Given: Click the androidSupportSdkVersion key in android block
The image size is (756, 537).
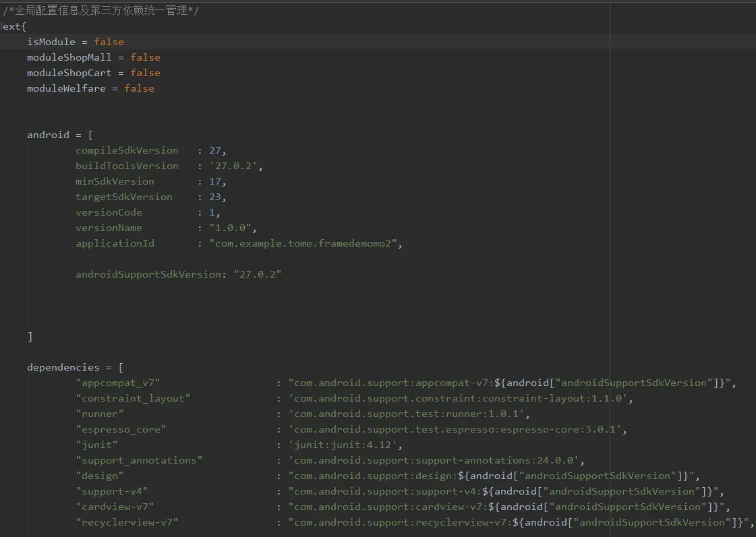Looking at the screenshot, I should click(148, 274).
